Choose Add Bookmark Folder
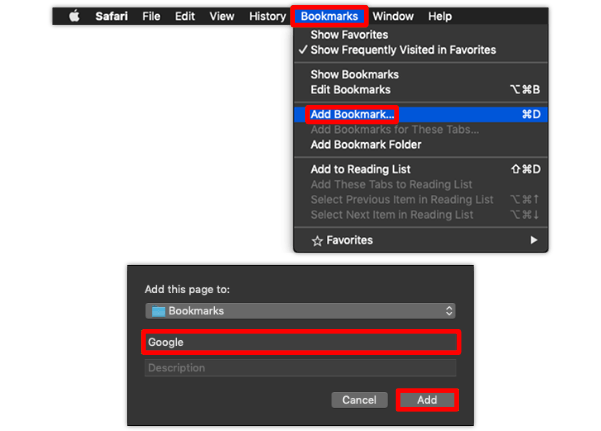601x431 pixels. (420, 145)
